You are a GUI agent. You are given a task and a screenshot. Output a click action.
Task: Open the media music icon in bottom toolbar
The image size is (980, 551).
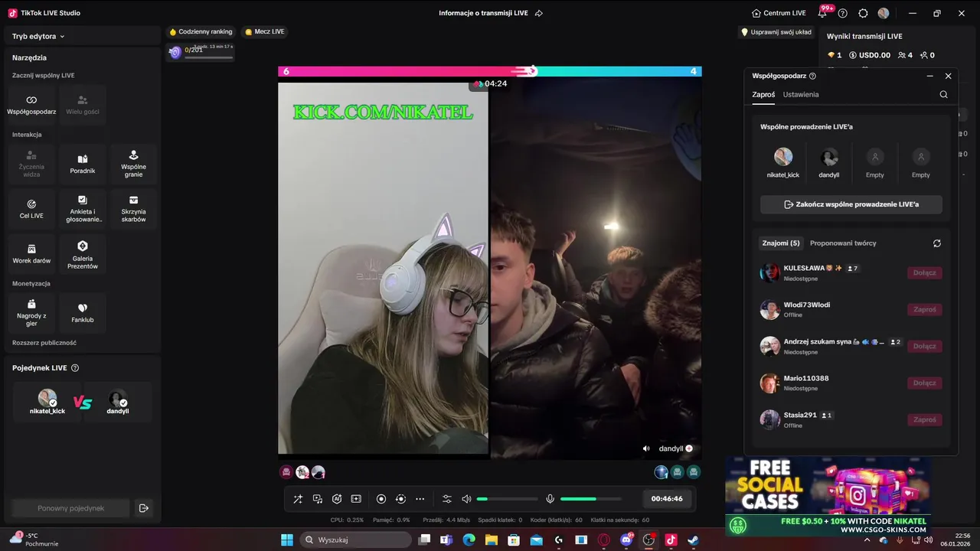[x=318, y=499]
